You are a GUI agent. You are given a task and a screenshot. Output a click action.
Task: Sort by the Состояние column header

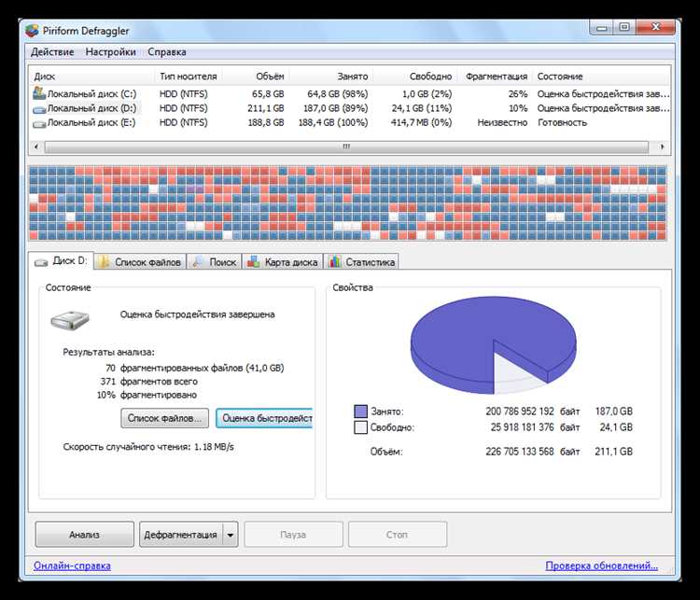pos(601,77)
